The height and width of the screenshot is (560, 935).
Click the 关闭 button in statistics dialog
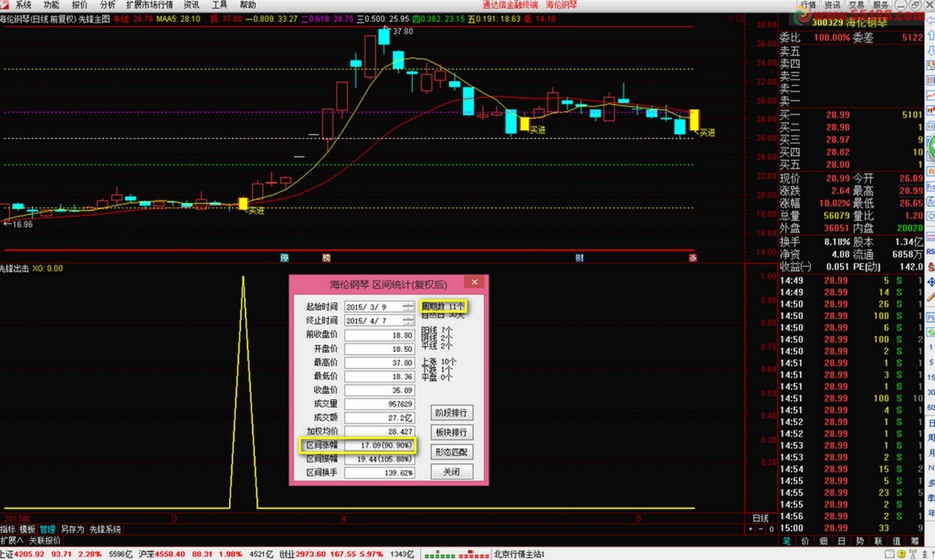[451, 472]
